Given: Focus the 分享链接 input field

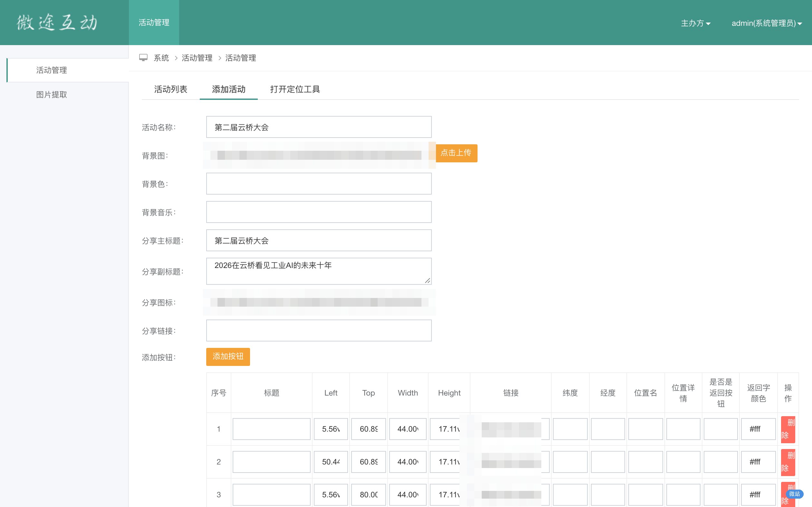Looking at the screenshot, I should (319, 330).
